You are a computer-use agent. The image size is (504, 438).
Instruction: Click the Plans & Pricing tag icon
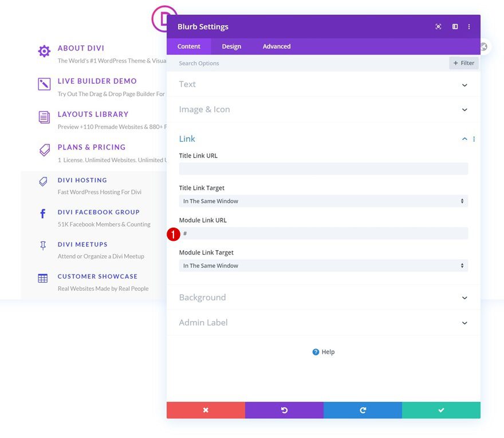click(x=44, y=150)
